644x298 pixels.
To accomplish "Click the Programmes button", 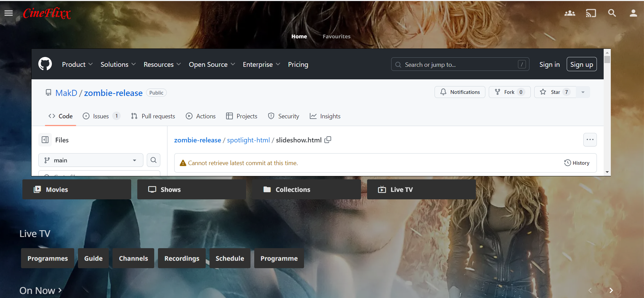I will (x=47, y=258).
